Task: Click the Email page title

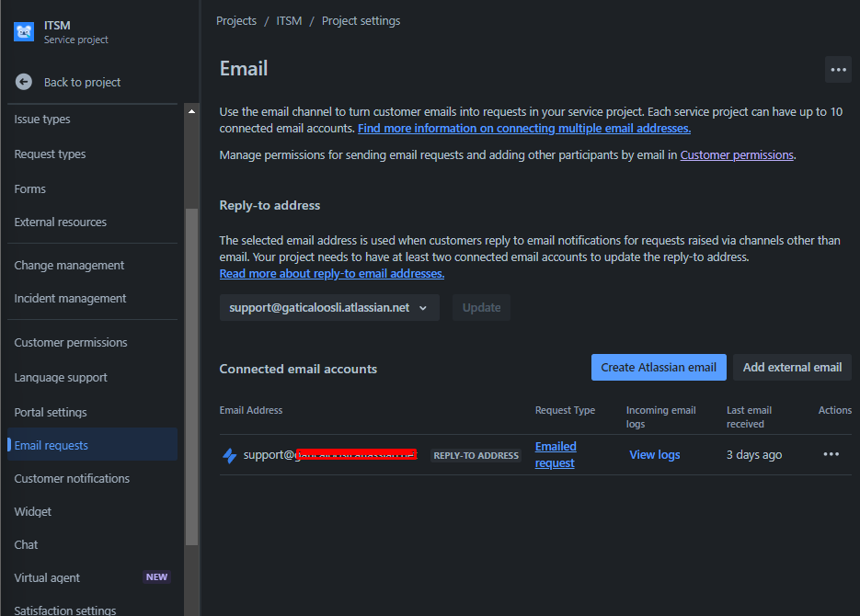Action: [x=244, y=69]
